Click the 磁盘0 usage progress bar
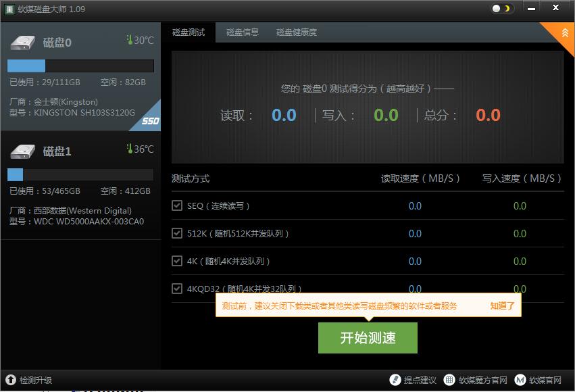Viewport: 575px width, 392px height. (80, 66)
